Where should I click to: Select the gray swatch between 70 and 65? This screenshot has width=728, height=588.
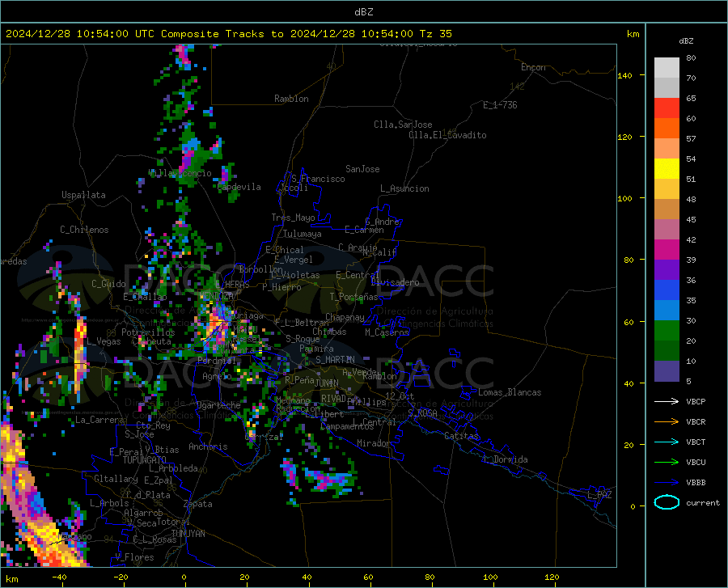[x=667, y=88]
